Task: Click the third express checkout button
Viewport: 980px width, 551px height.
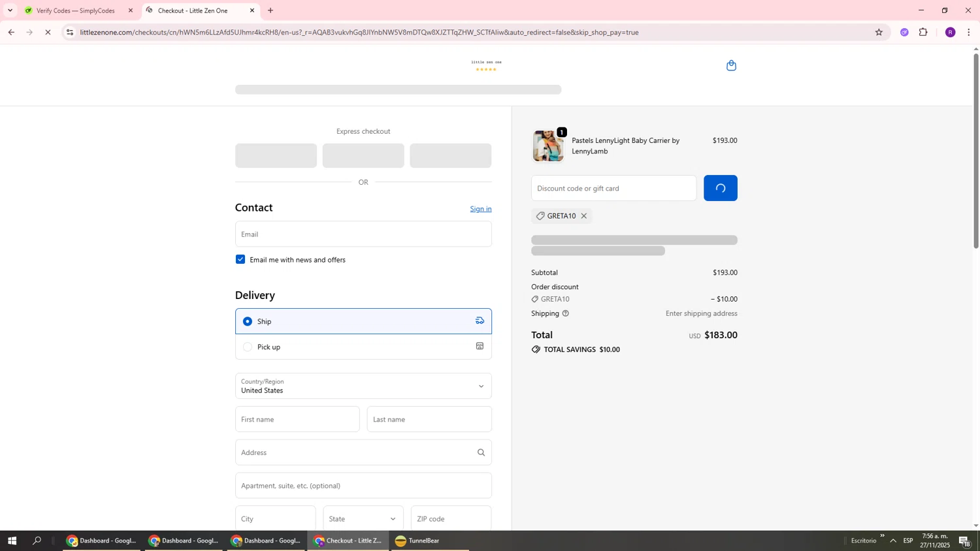Action: [x=451, y=155]
